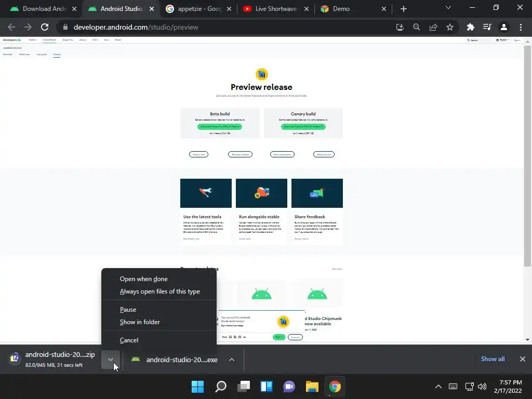Click the install app icon in address bar
Screen dimensions: 532x399
pyautogui.click(x=400, y=27)
